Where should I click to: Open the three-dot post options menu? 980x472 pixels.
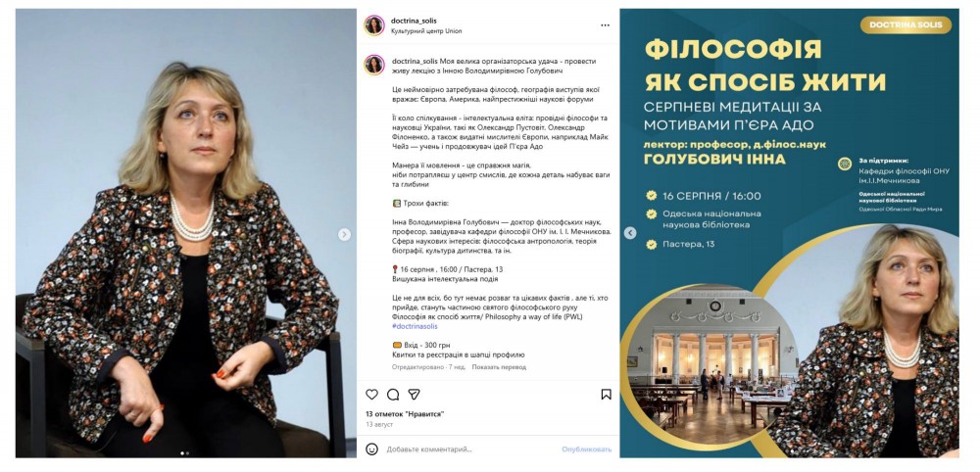605,25
